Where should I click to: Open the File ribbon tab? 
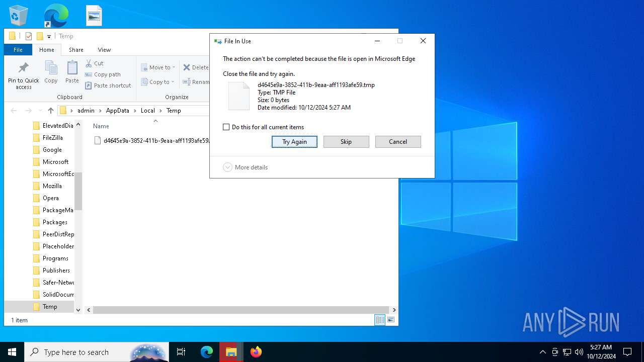(x=18, y=50)
